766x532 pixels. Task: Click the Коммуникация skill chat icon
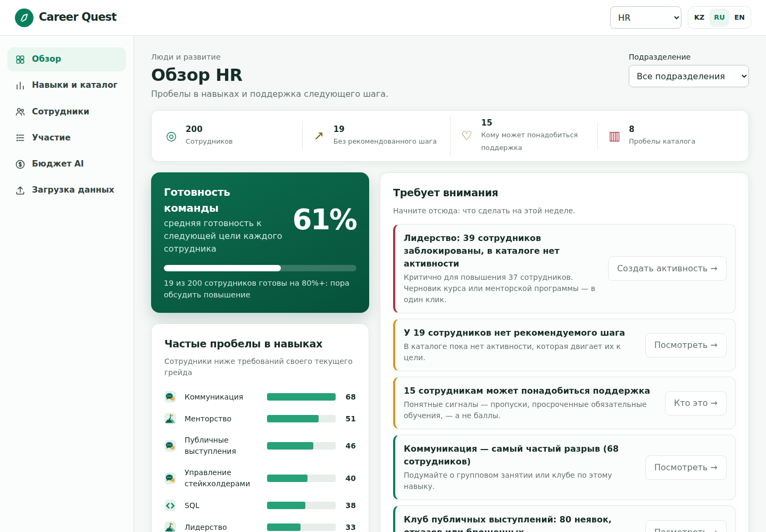pos(170,397)
